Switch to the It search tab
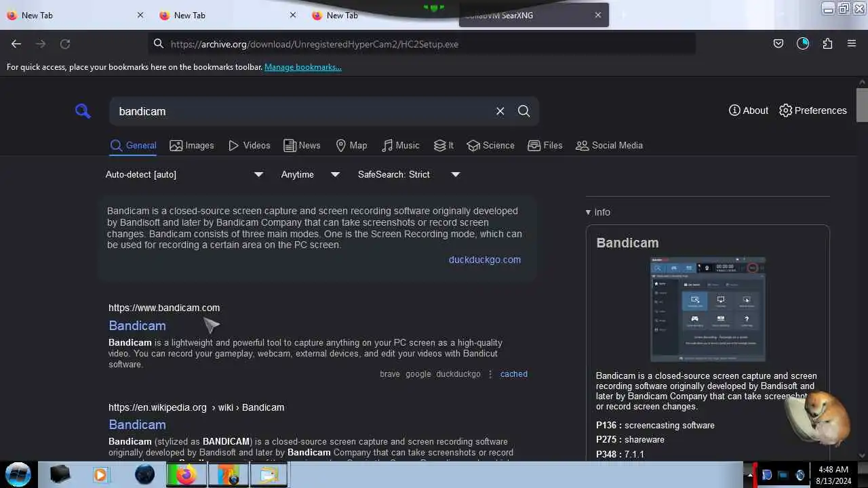Viewport: 868px width, 488px height. pyautogui.click(x=443, y=145)
